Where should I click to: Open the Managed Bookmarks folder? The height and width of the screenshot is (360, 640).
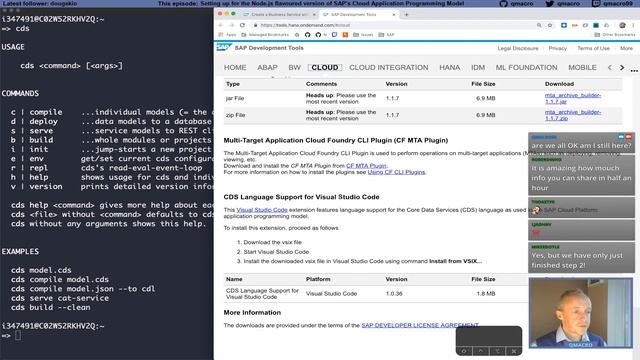[x=265, y=35]
